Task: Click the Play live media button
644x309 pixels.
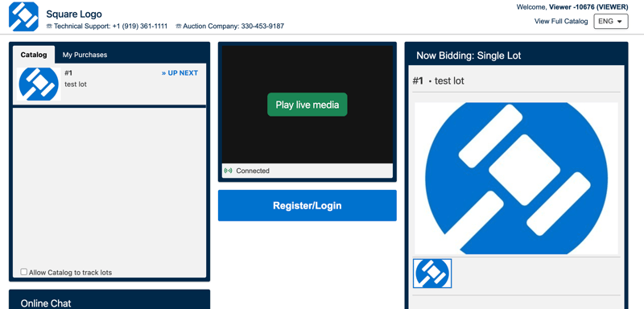Action: (x=308, y=105)
